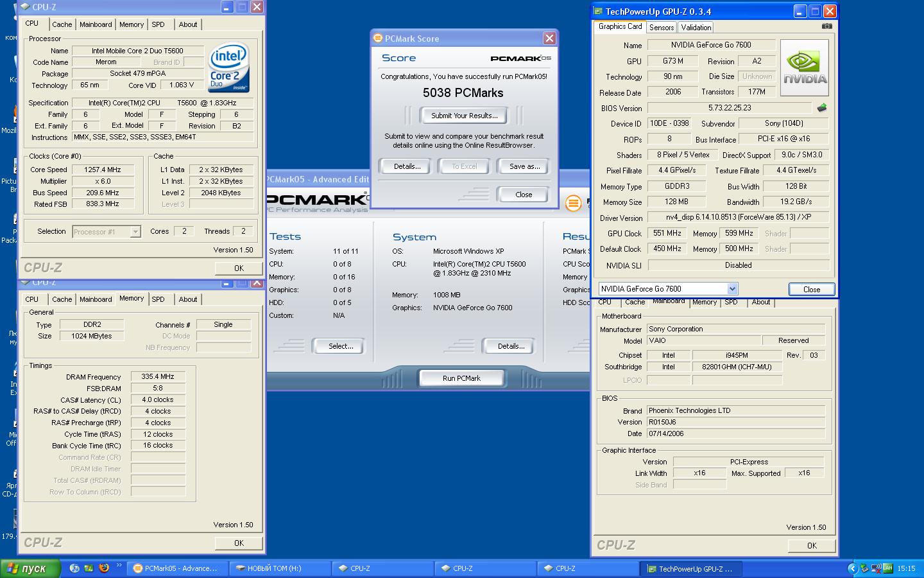Click OK in the Mainboard CPU-Z window
The height and width of the screenshot is (578, 924).
[812, 546]
